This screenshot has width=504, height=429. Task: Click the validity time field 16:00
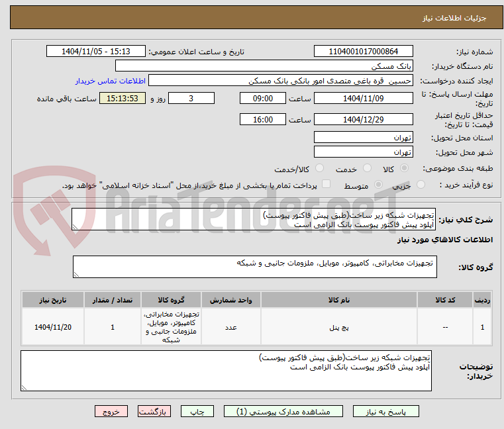(263, 119)
